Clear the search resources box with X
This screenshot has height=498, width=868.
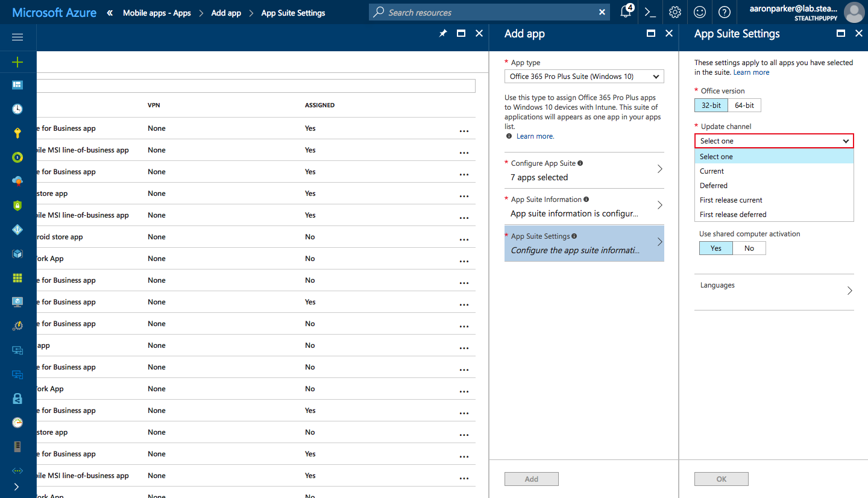point(602,12)
